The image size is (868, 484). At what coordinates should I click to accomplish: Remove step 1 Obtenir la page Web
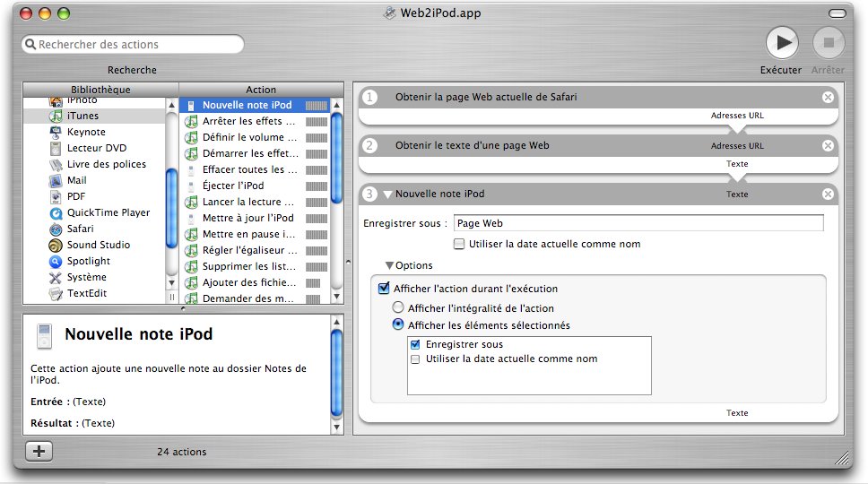[x=828, y=98]
